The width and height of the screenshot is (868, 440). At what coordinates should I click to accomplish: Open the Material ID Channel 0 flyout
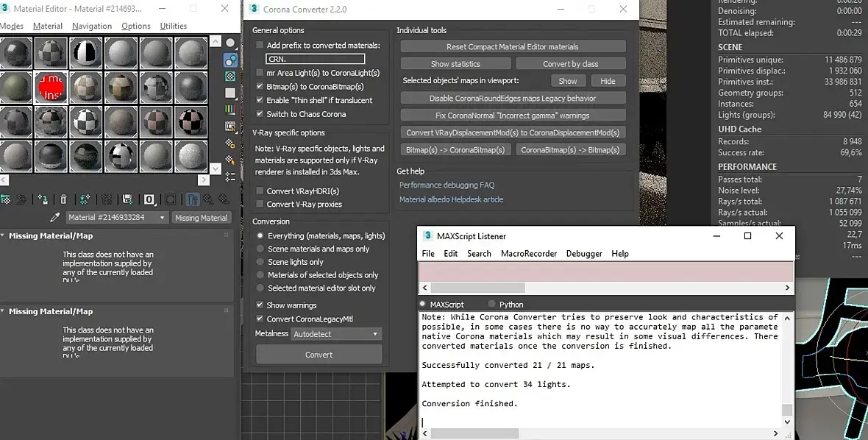coord(149,200)
